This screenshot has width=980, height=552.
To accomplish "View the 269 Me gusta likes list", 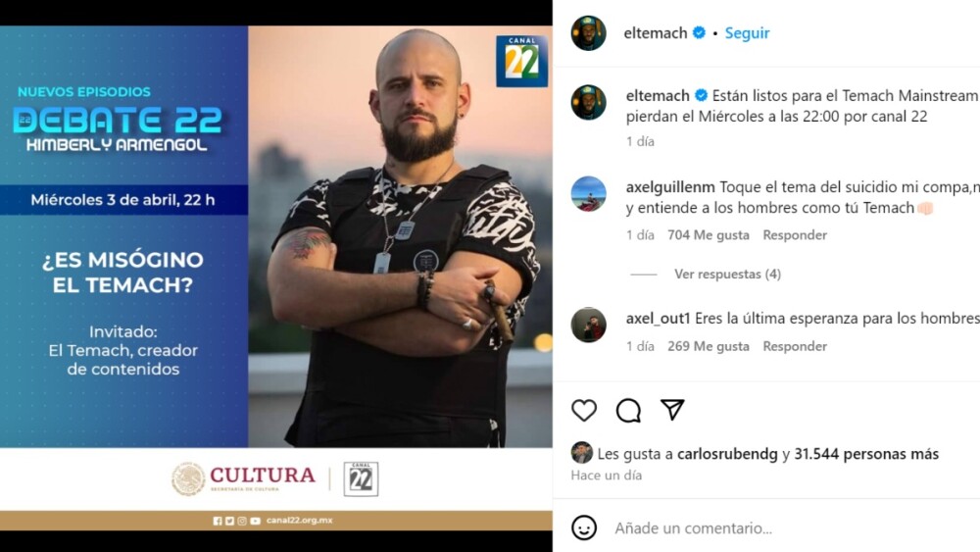I will coord(709,346).
